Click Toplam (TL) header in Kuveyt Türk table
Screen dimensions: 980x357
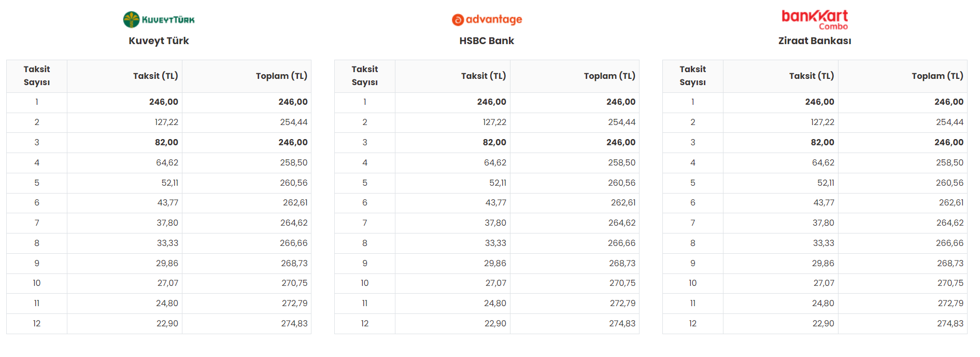coord(281,76)
